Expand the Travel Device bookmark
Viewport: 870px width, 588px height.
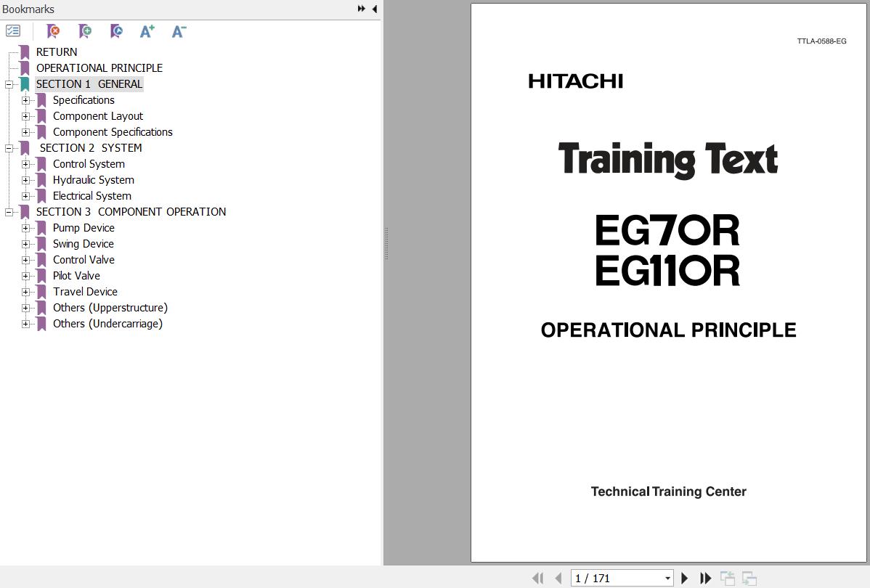pyautogui.click(x=25, y=292)
